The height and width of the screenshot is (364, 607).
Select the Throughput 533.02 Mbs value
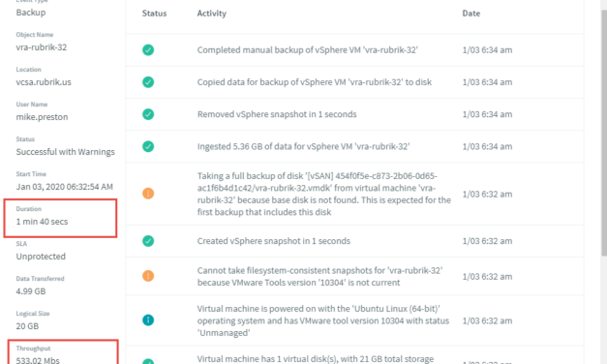pos(38,360)
